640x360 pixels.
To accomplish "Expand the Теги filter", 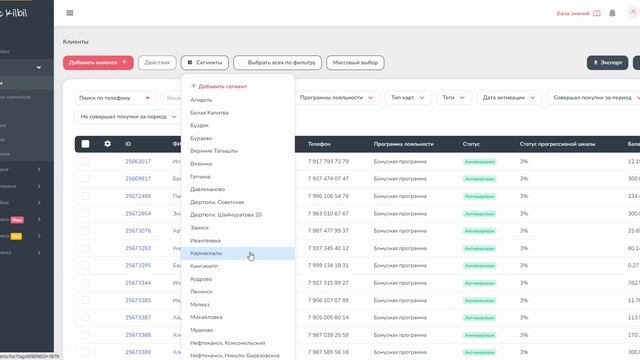I will pos(453,98).
